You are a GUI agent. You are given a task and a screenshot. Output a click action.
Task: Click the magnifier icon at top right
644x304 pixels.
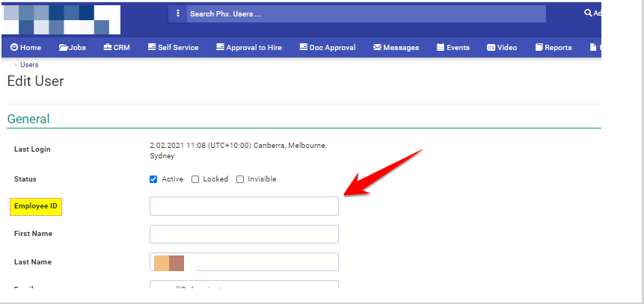click(x=588, y=13)
